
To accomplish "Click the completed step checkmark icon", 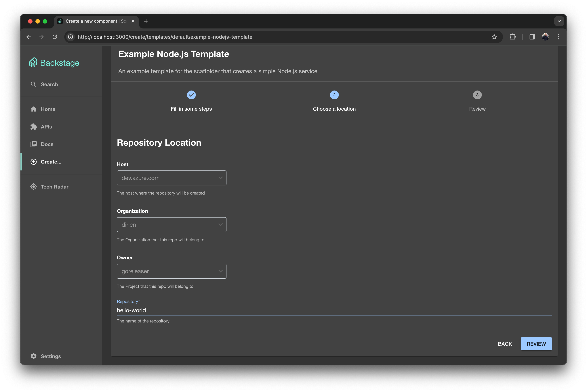I will coord(191,95).
